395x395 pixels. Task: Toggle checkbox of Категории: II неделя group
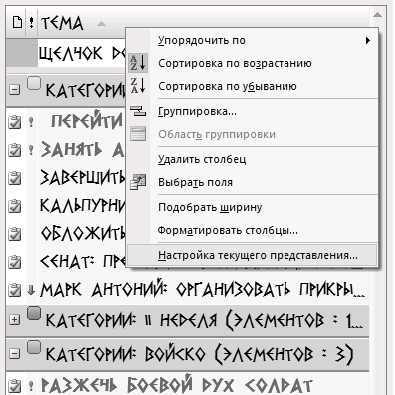coord(34,314)
